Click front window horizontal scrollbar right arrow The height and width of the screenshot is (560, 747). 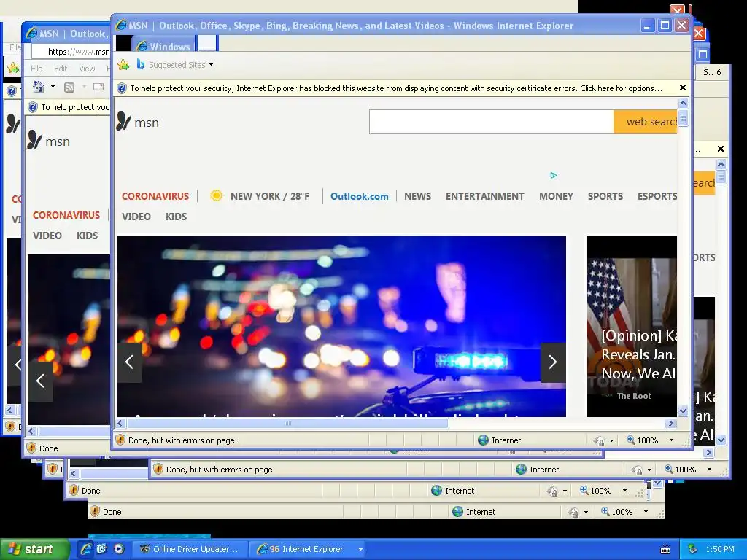671,423
